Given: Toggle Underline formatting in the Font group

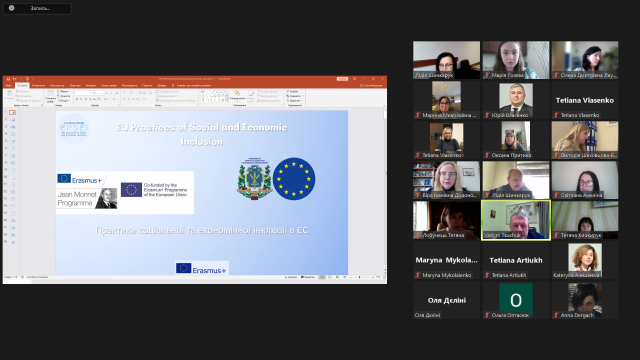Looking at the screenshot, I should (85, 99).
